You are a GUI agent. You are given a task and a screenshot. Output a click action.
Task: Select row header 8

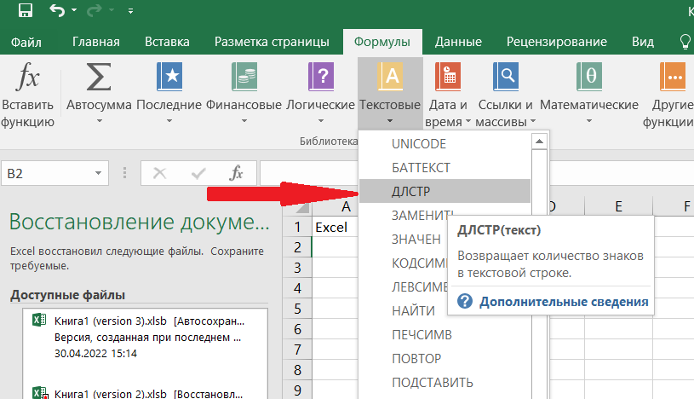coord(297,370)
